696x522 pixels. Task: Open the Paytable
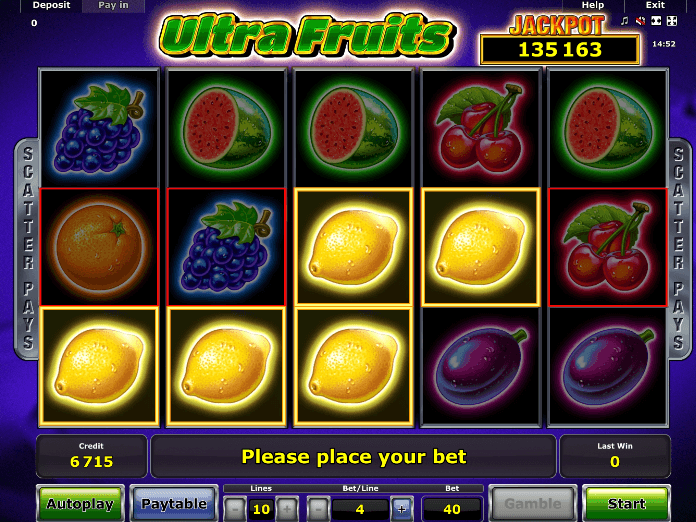point(174,504)
